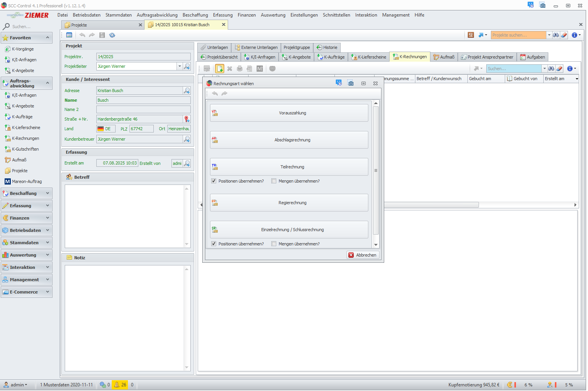This screenshot has height=391, width=588.
Task: Click the save disk icon in project toolbar
Action: (102, 35)
